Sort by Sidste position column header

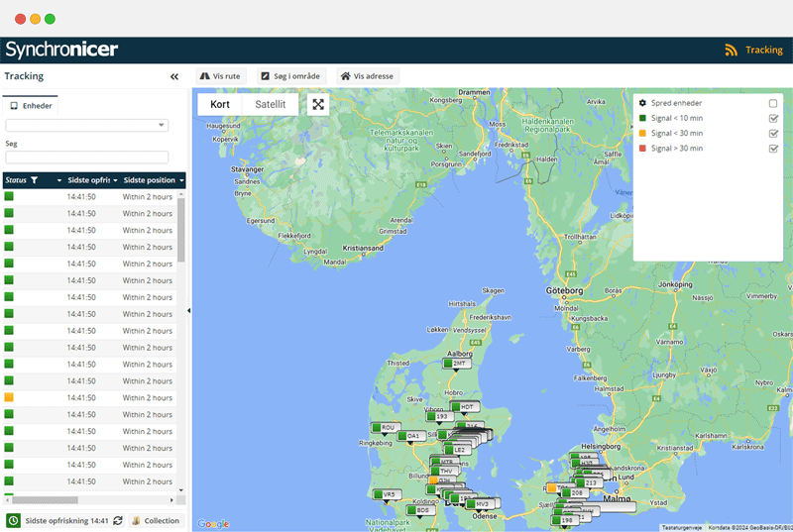(150, 180)
